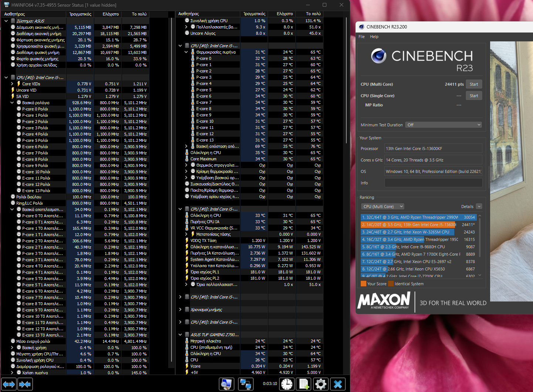The height and width of the screenshot is (392, 533).
Task: Select the System Agent Κατανάλω... power row
Action: 254,259
